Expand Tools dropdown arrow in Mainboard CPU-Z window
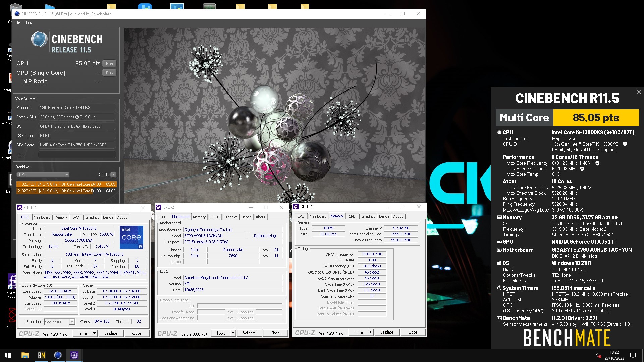The height and width of the screenshot is (362, 644). 233,333
